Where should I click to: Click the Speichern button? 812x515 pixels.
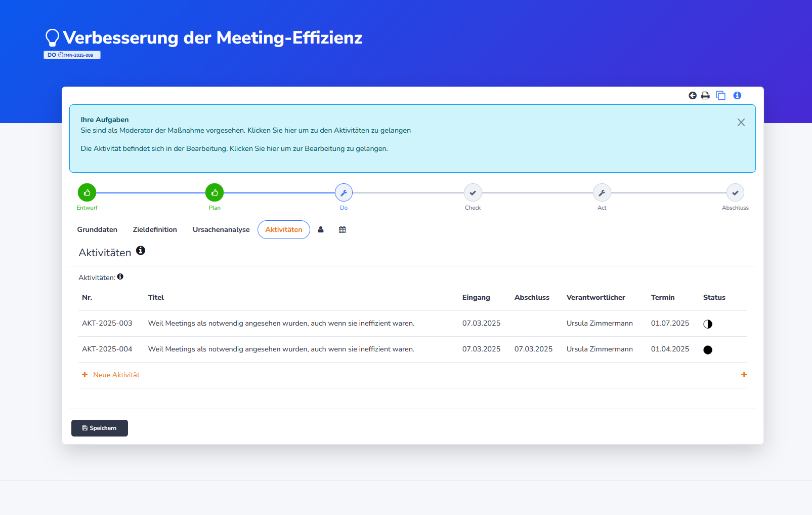coord(100,428)
